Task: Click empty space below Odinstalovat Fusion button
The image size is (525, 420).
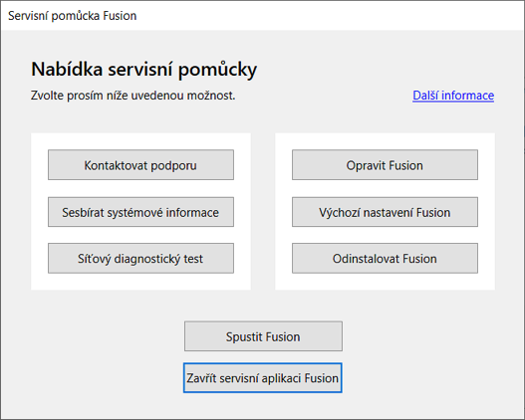Action: click(x=385, y=282)
